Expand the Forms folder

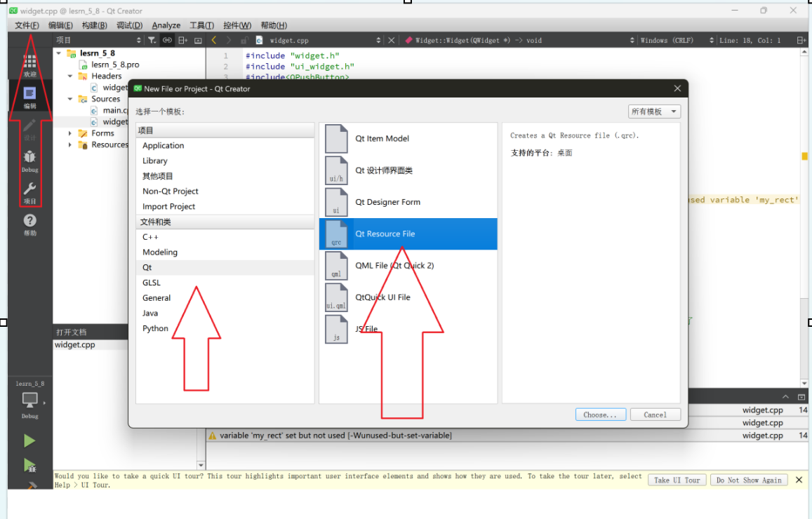click(x=70, y=133)
